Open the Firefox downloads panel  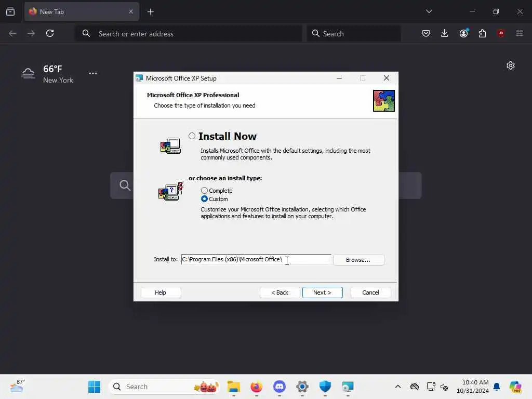[445, 33]
